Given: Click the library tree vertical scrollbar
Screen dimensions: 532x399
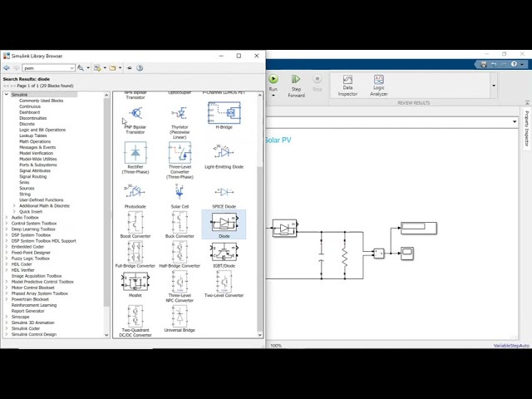Looking at the screenshot, I should click(106, 204).
